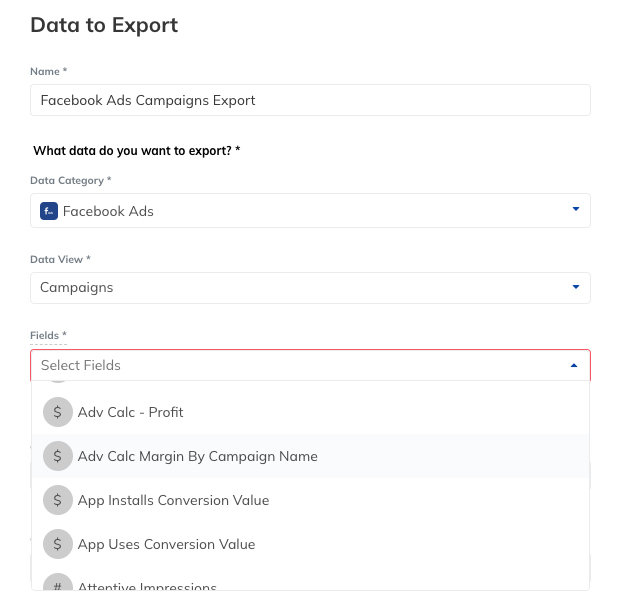The height and width of the screenshot is (607, 632).
Task: Edit the Name field text
Action: tap(310, 100)
